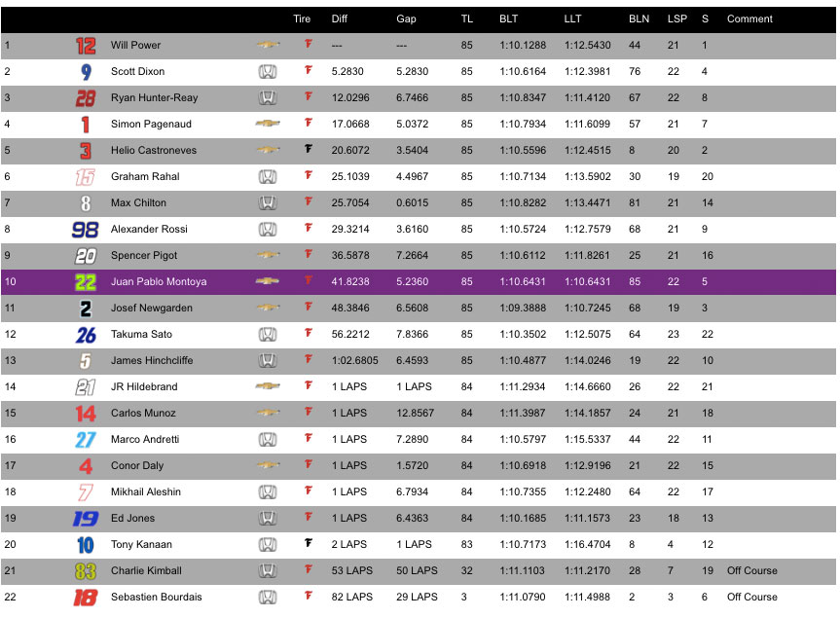840x618 pixels.
Task: Click Honda logo in Graham Rahal's row
Action: pyautogui.click(x=268, y=176)
